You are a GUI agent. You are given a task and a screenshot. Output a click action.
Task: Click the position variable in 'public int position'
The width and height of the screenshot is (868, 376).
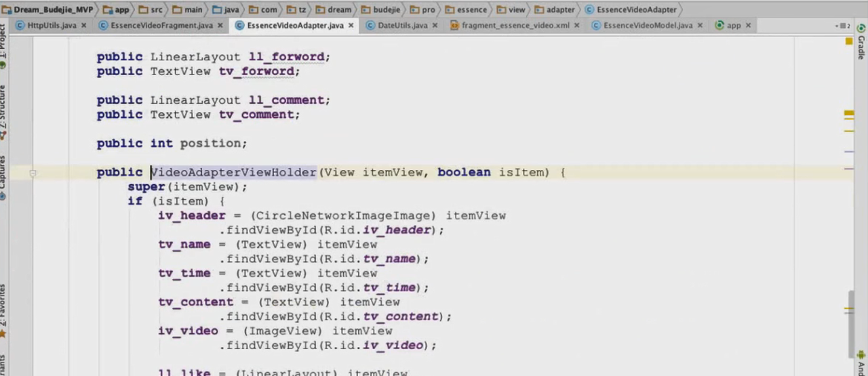(210, 144)
